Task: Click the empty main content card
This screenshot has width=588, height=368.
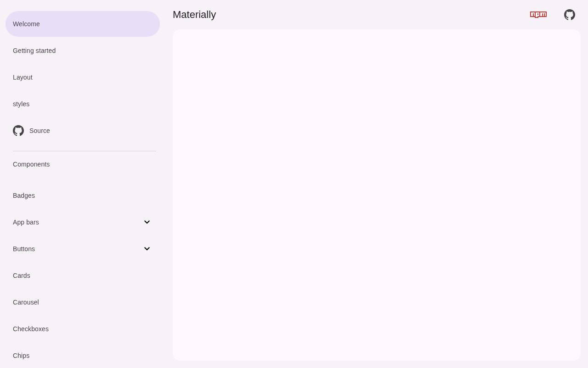Action: click(377, 195)
